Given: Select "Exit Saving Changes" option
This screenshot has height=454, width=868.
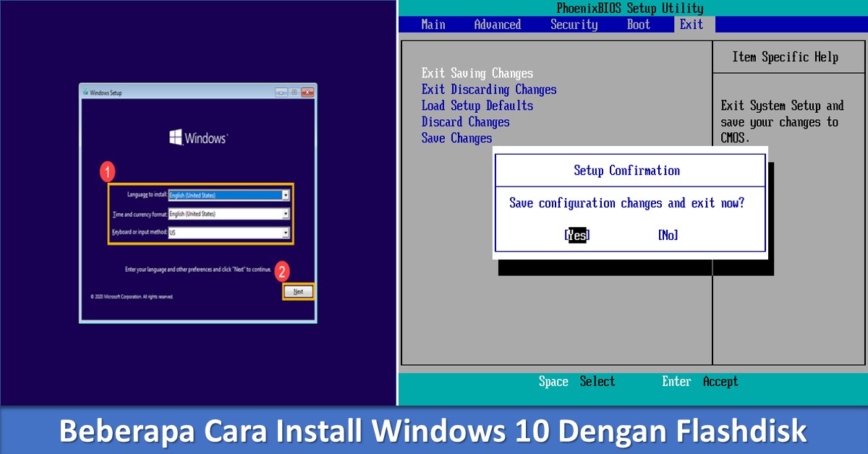Looking at the screenshot, I should pos(477,73).
